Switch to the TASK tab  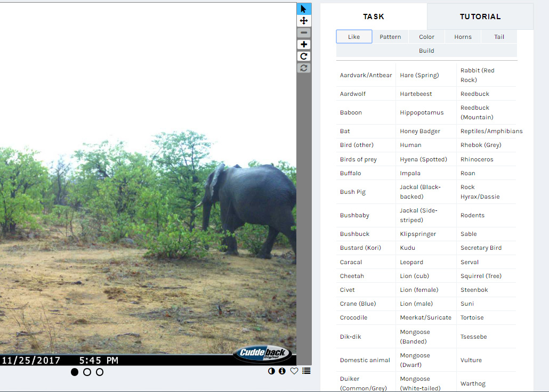click(x=374, y=17)
